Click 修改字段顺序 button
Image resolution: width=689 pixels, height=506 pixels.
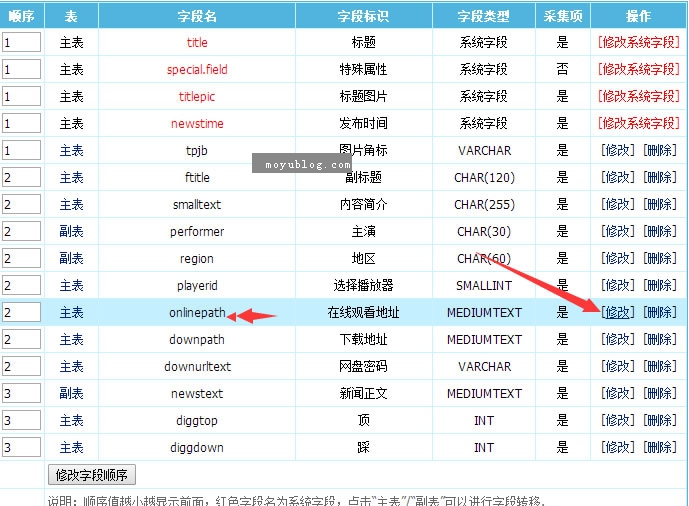point(92,475)
